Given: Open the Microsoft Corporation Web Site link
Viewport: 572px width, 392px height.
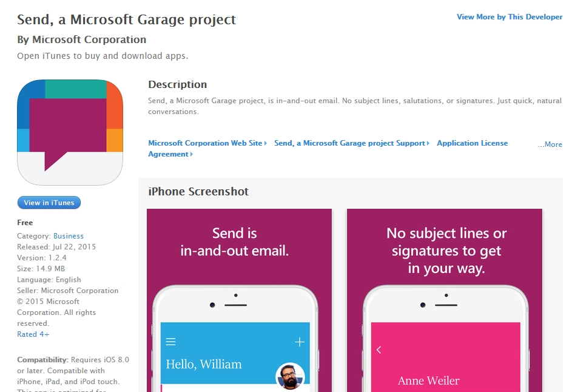Looking at the screenshot, I should [205, 143].
